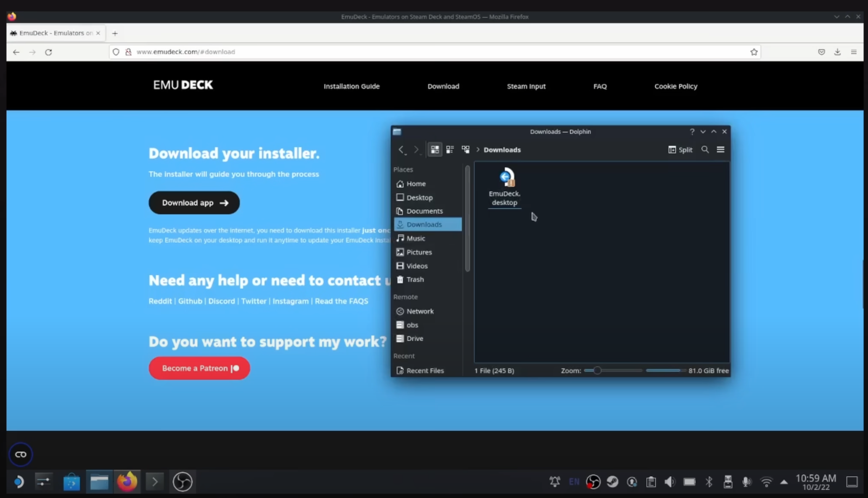Open Desktop in Places panel
The width and height of the screenshot is (868, 498).
coord(427,197)
